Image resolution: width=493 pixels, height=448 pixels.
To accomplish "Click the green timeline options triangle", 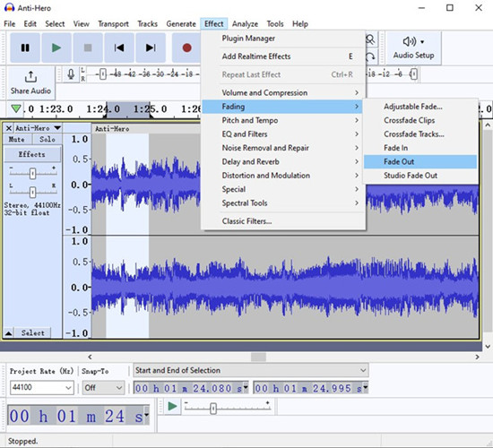I will pos(16,108).
